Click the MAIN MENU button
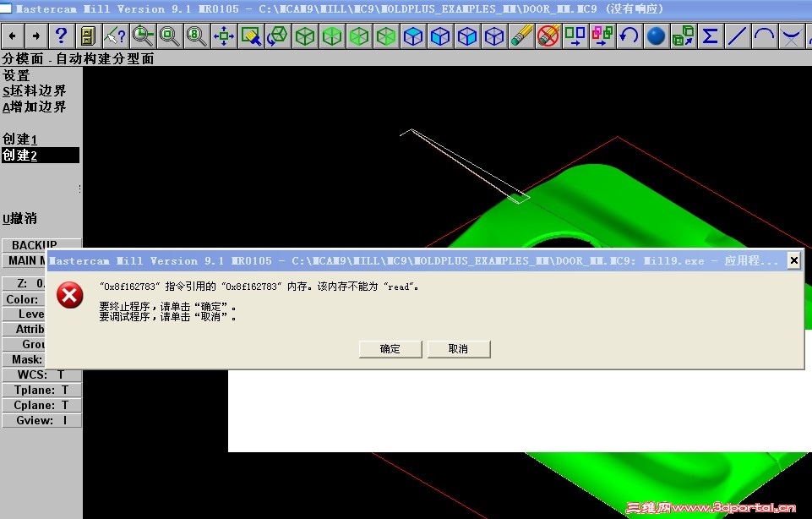812x519 pixels. click(x=25, y=260)
